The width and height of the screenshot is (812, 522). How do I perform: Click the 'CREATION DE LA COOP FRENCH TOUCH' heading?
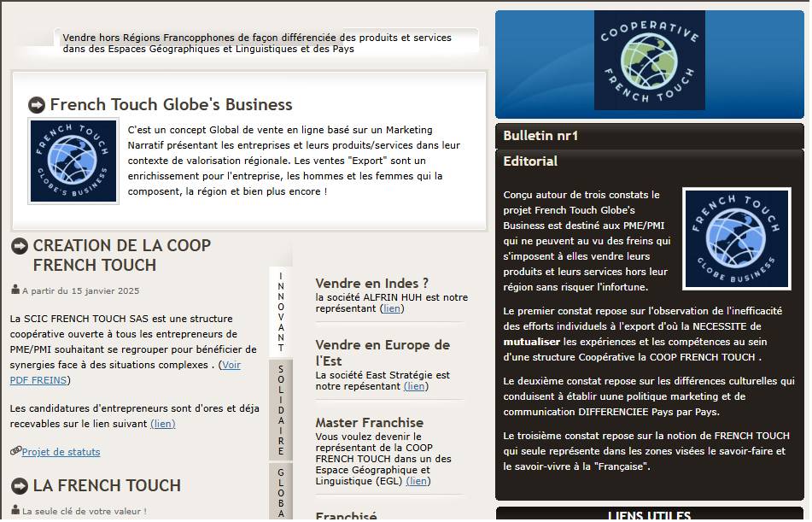point(122,255)
